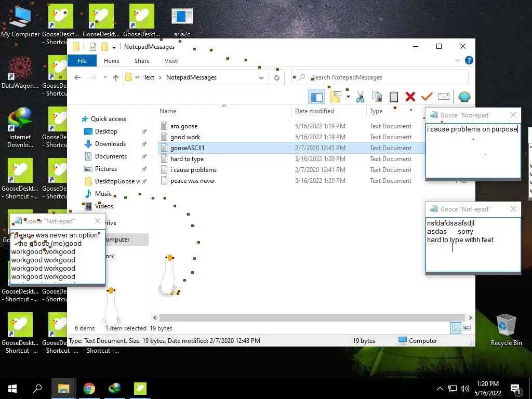The image size is (532, 399).
Task: Open the aria2c desktop icon
Action: (x=182, y=21)
